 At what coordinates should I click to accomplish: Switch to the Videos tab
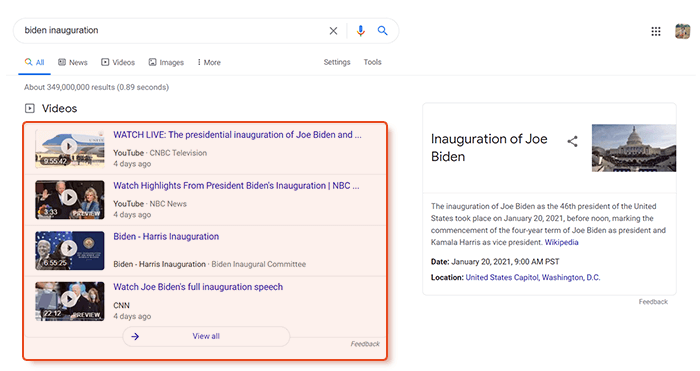118,63
